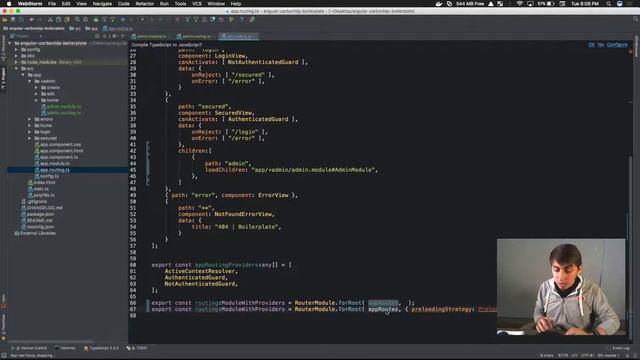Click the tool windows quick-access icon in status bar

click(x=4, y=356)
